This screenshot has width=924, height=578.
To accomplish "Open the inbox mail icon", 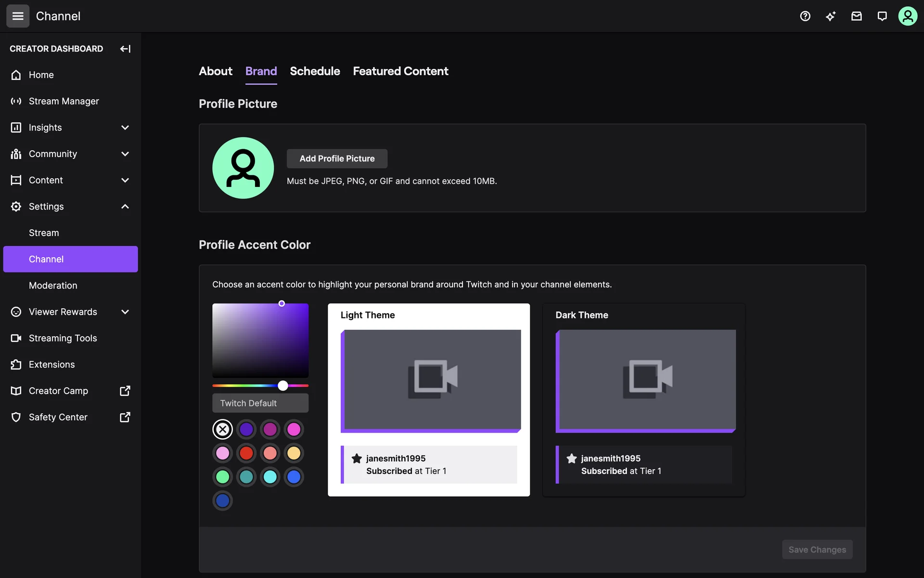I will [x=856, y=16].
